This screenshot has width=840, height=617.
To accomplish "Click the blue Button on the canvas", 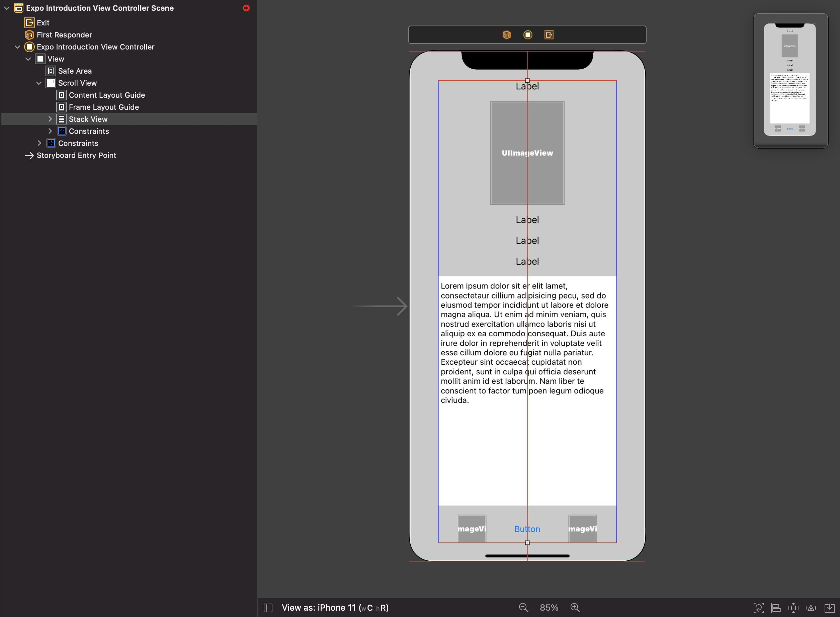I will [x=527, y=529].
